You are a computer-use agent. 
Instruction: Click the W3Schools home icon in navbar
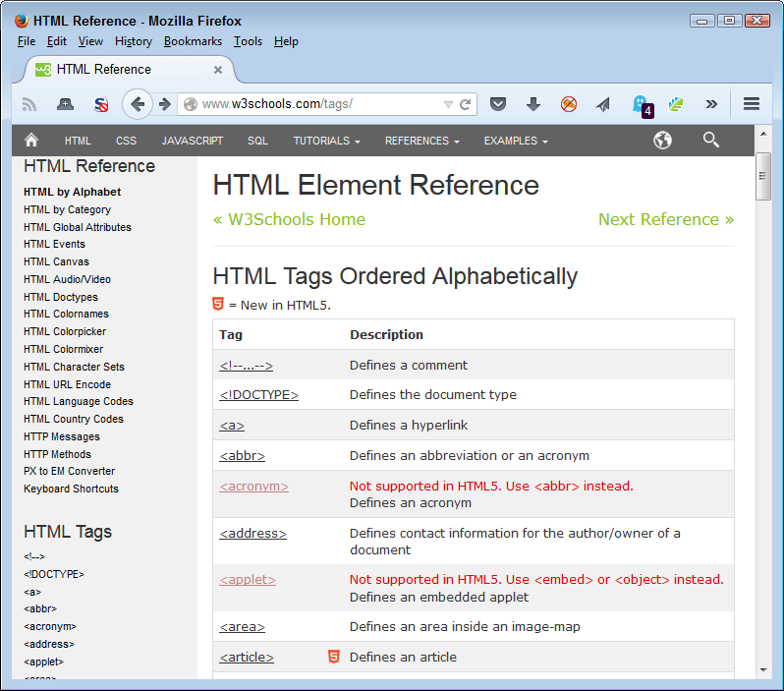click(x=31, y=141)
